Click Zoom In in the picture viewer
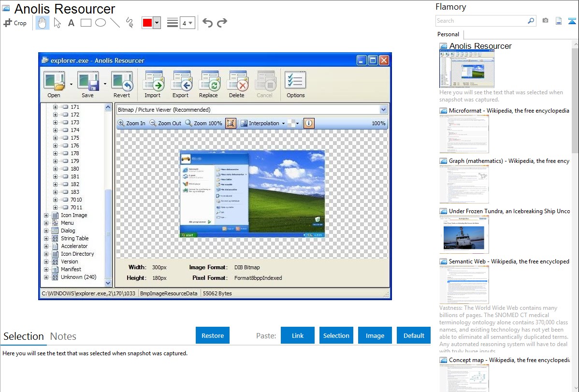 [x=131, y=123]
